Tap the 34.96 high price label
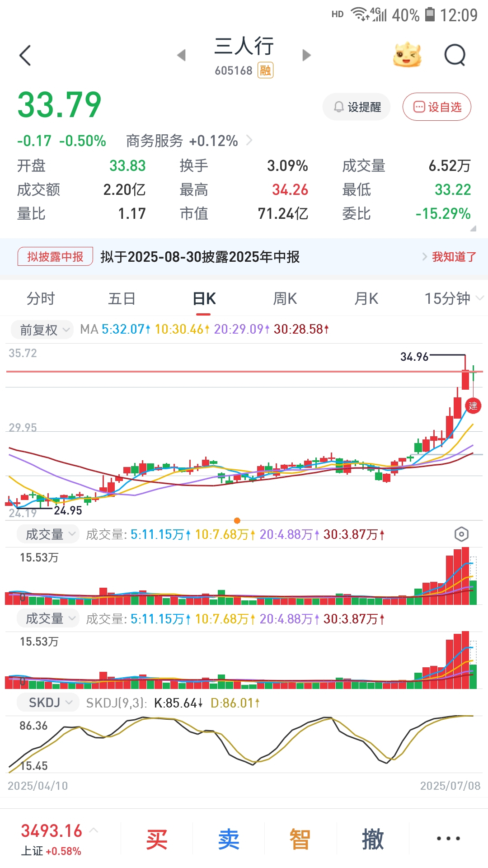 pyautogui.click(x=414, y=357)
